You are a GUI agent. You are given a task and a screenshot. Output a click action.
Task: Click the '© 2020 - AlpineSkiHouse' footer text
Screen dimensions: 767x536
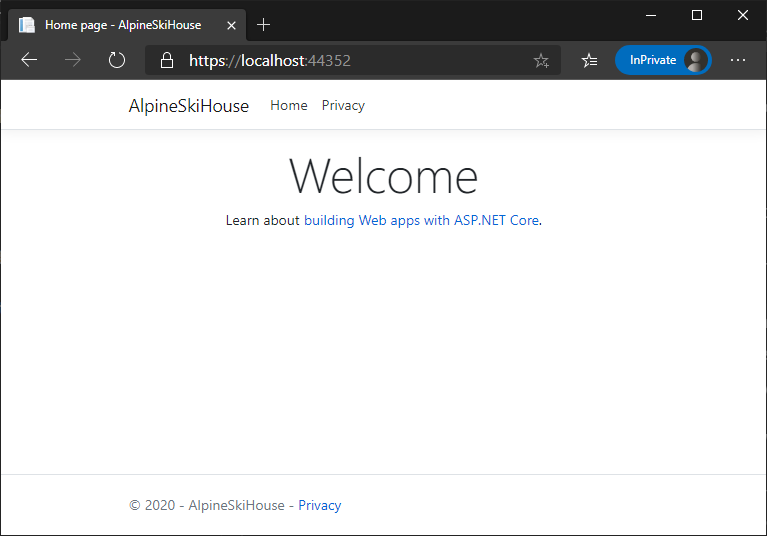click(206, 505)
